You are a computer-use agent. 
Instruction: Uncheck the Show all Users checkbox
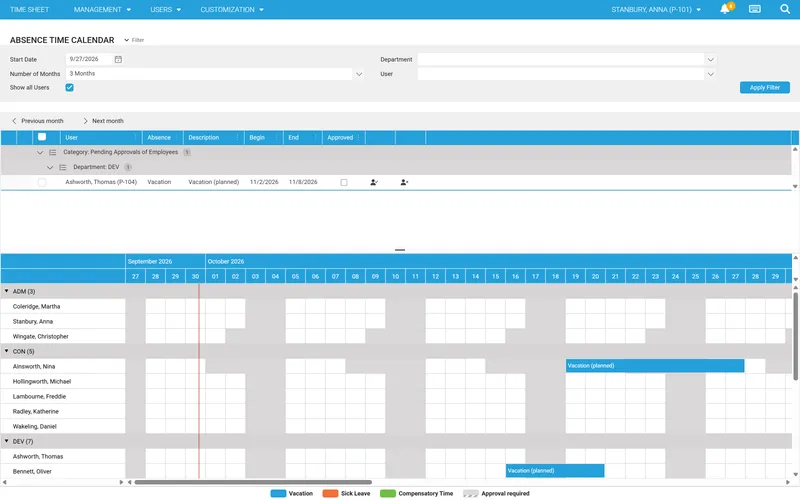69,88
